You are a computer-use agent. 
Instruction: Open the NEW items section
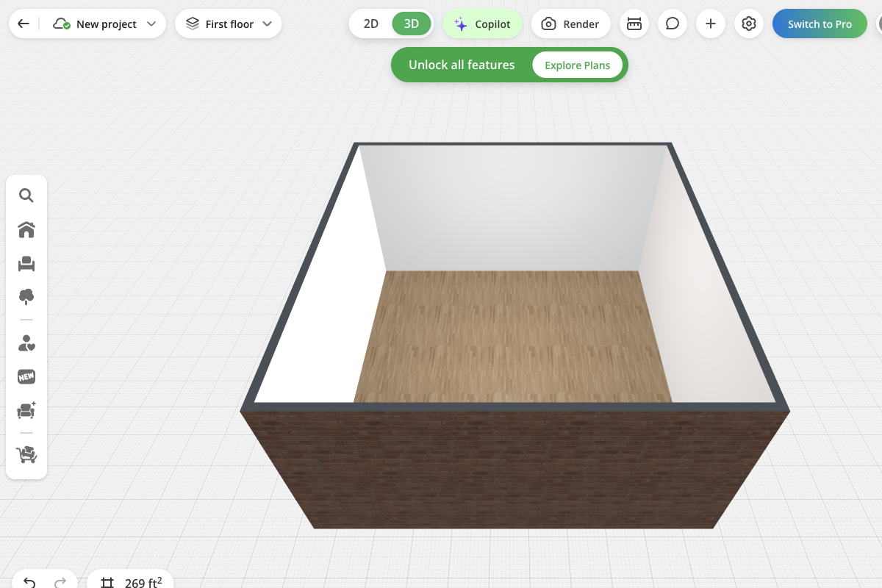click(26, 376)
